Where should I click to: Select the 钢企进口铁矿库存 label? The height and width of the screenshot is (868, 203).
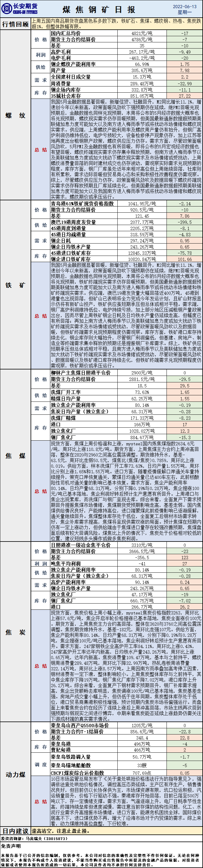coord(71,259)
